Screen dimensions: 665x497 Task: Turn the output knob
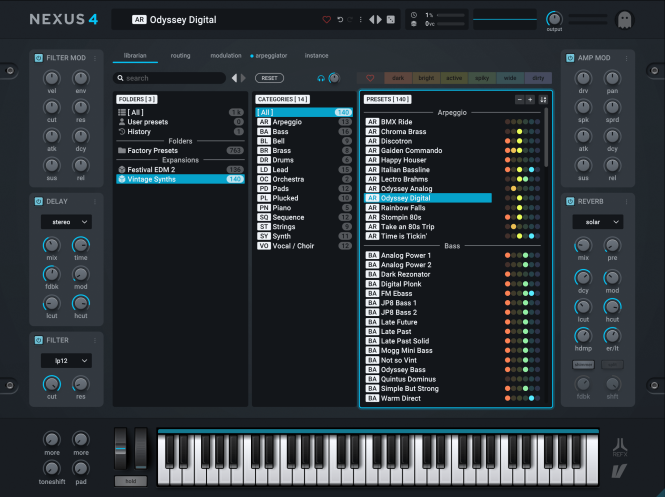coord(554,19)
